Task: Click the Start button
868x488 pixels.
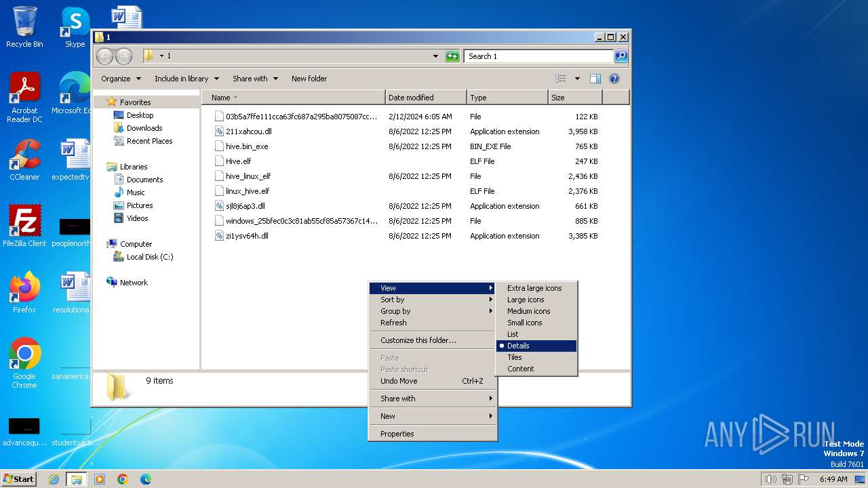Action: click(19, 479)
